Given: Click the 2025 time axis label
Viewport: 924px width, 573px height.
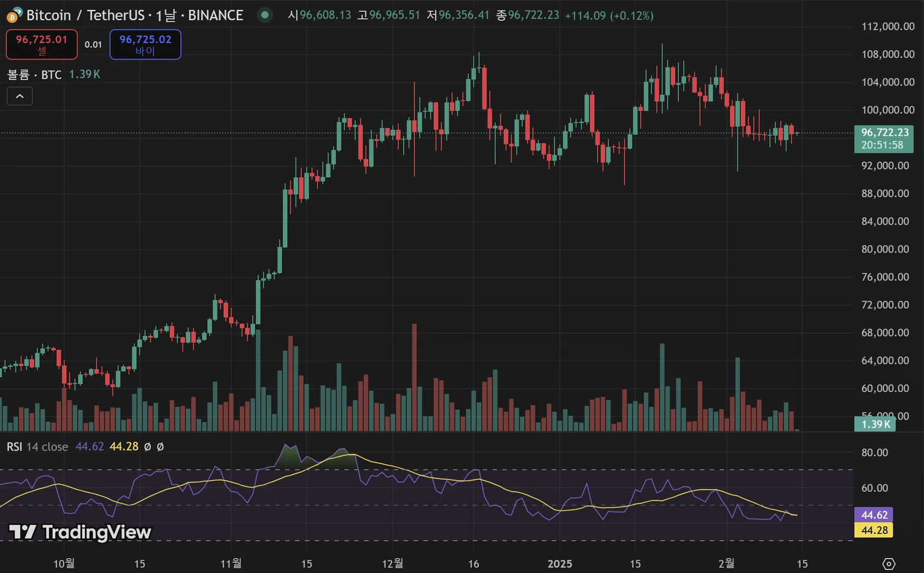Looking at the screenshot, I should (x=560, y=564).
